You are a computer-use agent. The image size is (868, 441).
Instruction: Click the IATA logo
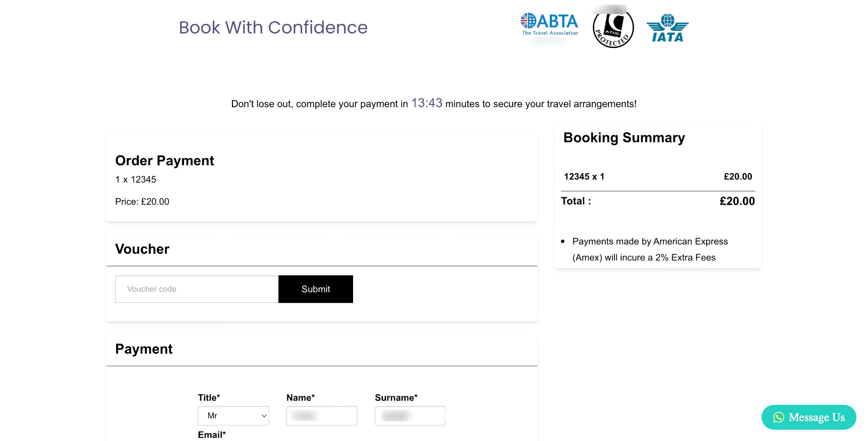pyautogui.click(x=667, y=28)
